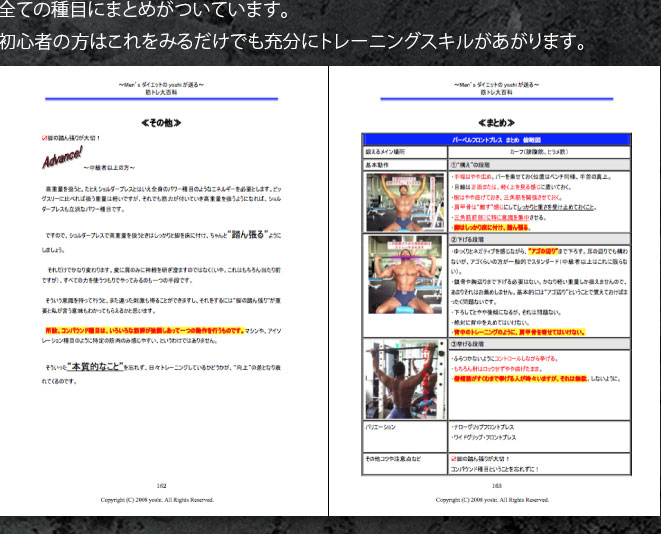
Task: Click the ≪まとめ≫ heading on right page
Action: [x=495, y=122]
